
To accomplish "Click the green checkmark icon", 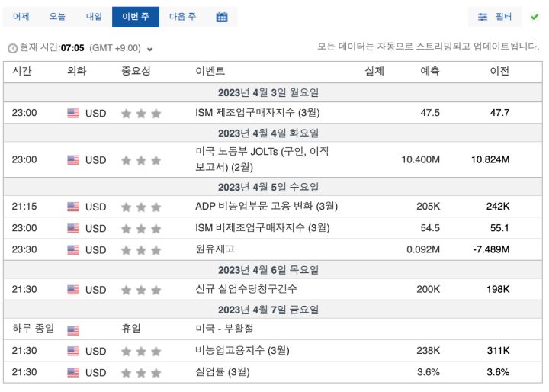I will tap(535, 17).
